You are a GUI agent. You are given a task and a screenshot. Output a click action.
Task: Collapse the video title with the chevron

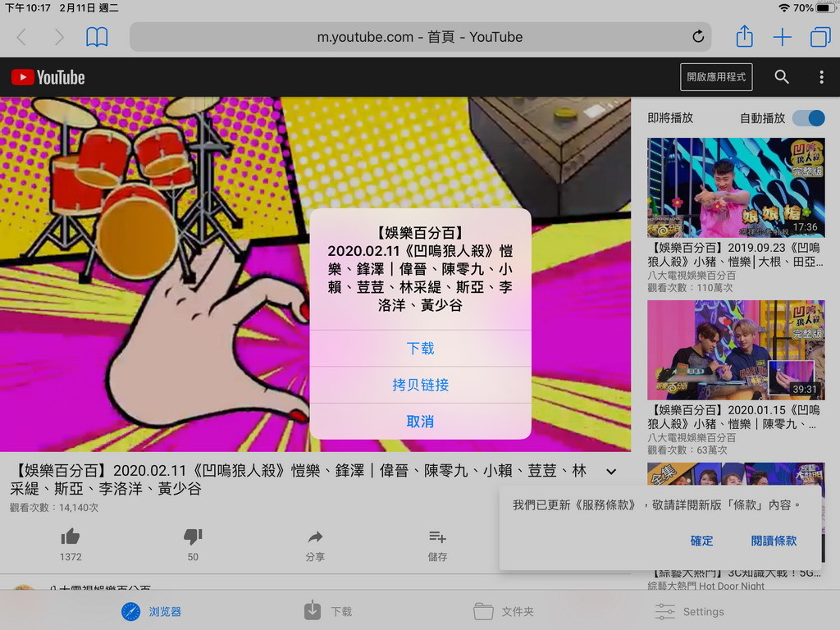(610, 472)
